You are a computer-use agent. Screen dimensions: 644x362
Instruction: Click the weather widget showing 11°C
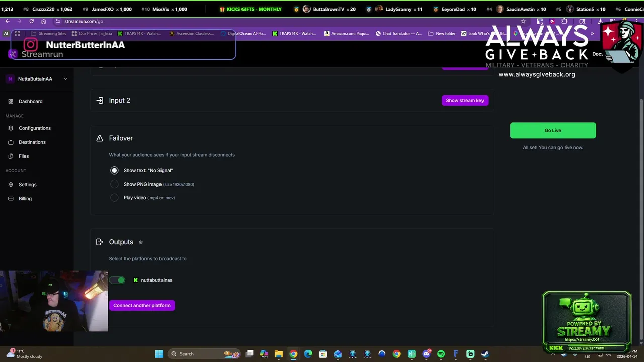click(24, 354)
